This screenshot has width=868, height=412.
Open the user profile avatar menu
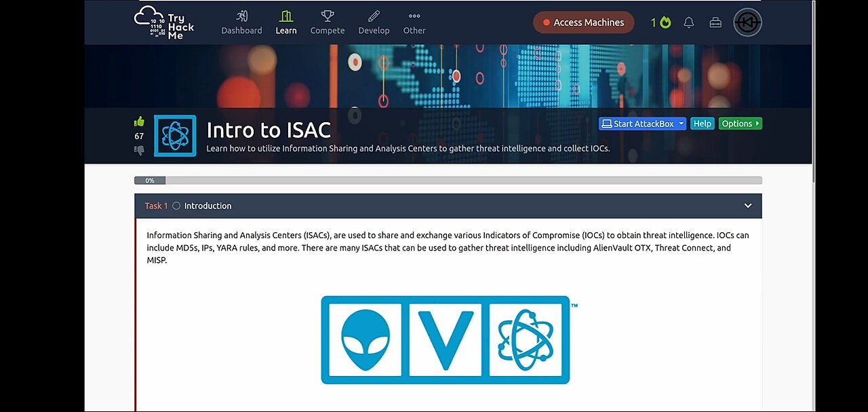coord(747,22)
